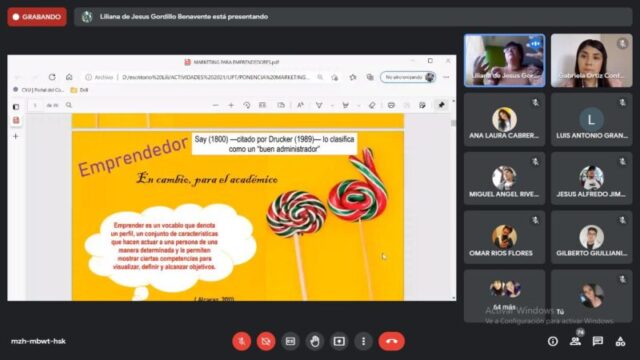Click the browser reload icon
This screenshot has width=640, height=360.
[x=52, y=77]
